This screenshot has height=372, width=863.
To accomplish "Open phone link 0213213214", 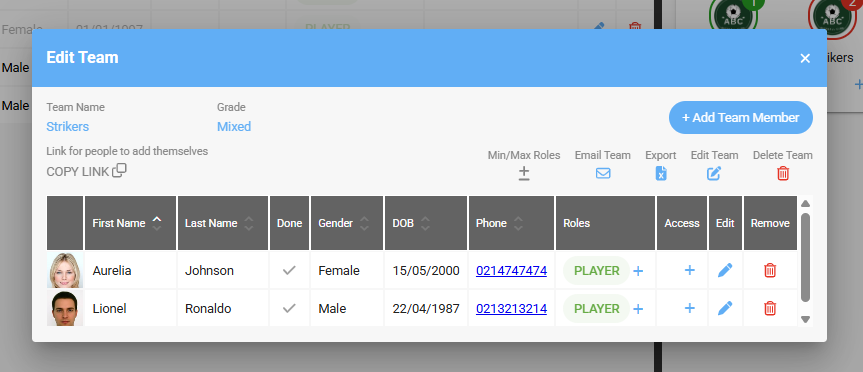I will pos(511,308).
